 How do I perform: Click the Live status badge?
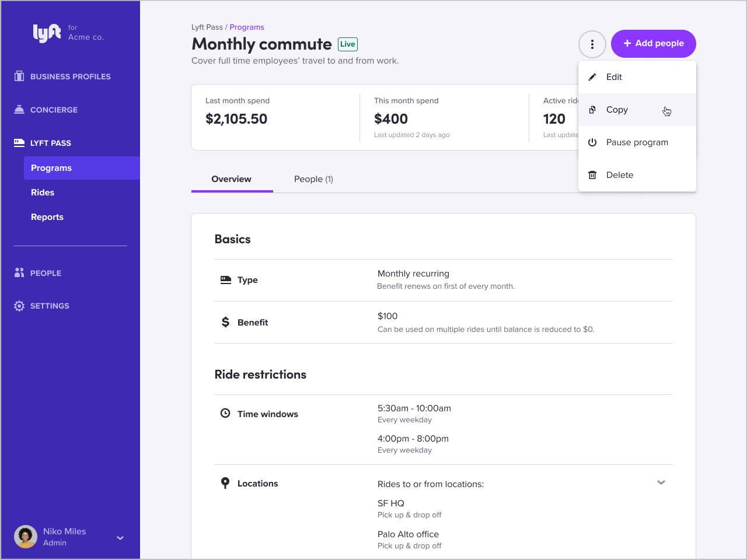coord(348,44)
